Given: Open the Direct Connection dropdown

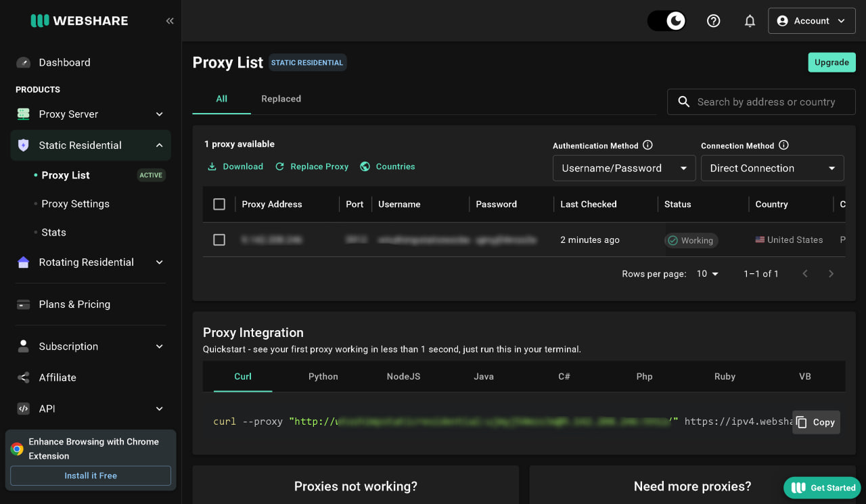Looking at the screenshot, I should point(772,168).
